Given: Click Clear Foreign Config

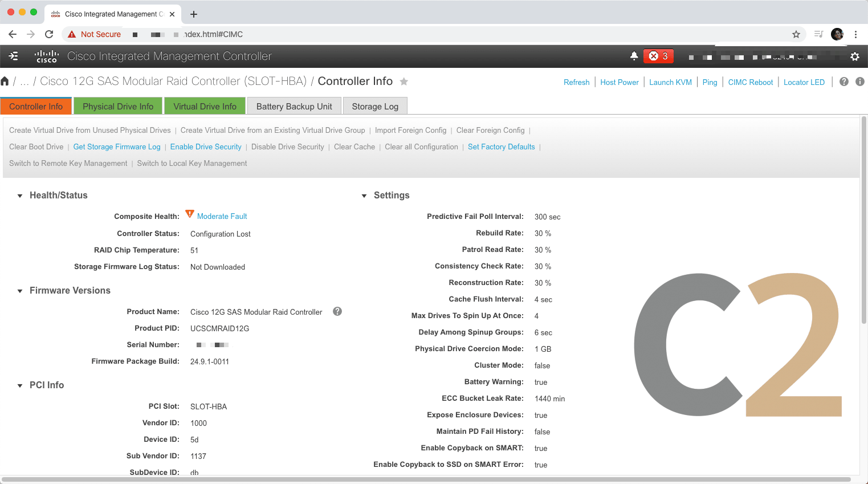Looking at the screenshot, I should tap(490, 130).
